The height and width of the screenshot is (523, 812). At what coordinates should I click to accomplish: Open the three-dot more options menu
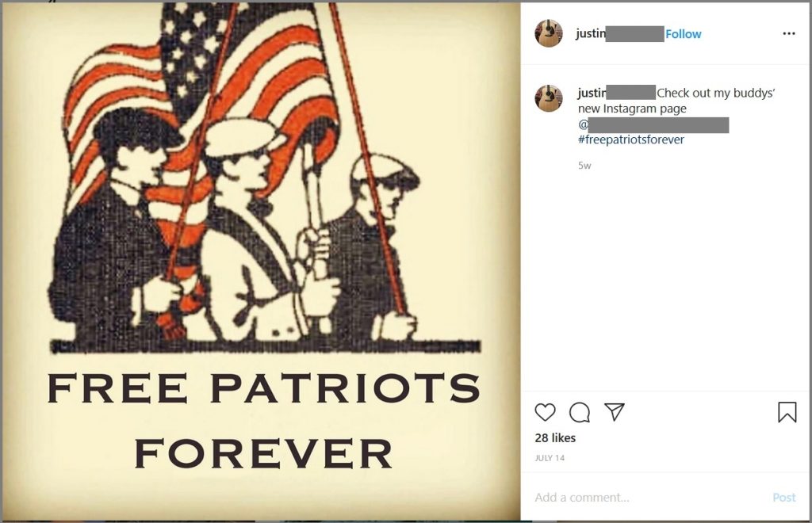click(x=789, y=33)
